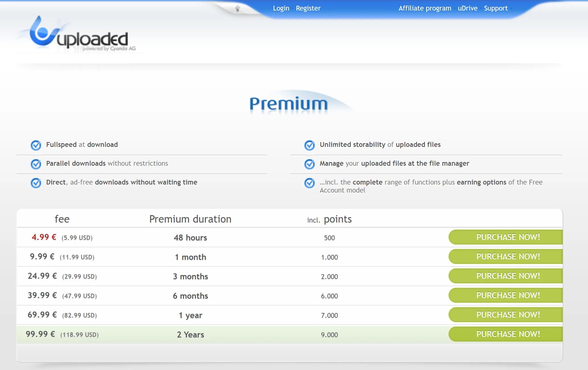588x370 pixels.
Task: Click checkmark icon beside Direct, ad-free downloads
Action: click(36, 183)
